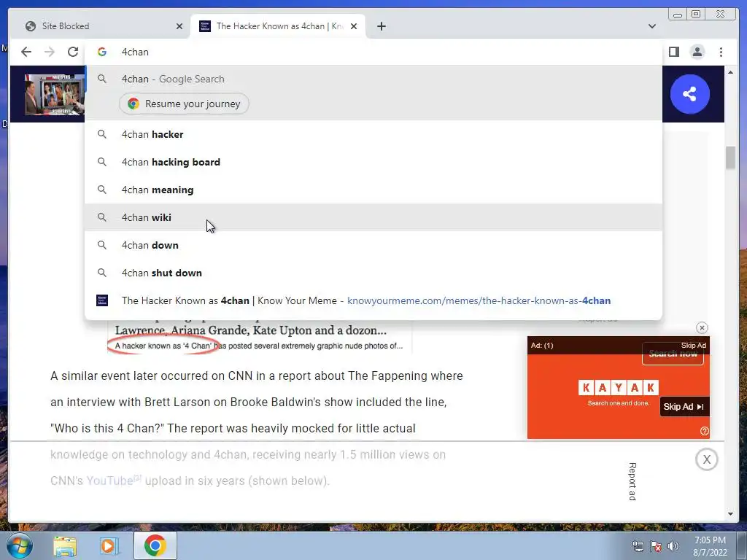This screenshot has width=747, height=560.
Task: Choose the 4chan hacker suggestion
Action: click(x=373, y=134)
